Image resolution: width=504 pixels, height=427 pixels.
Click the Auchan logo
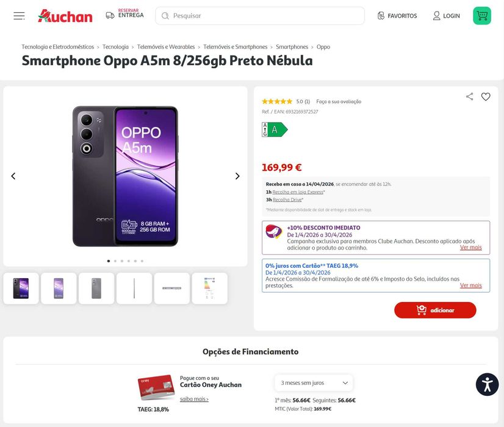(x=65, y=16)
